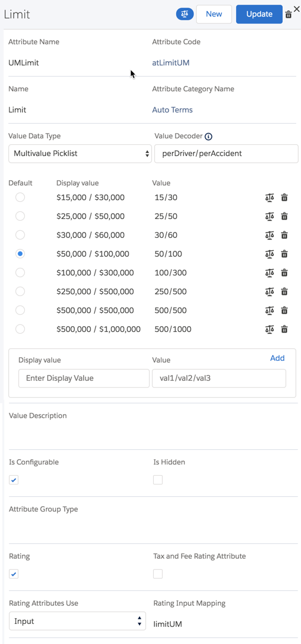This screenshot has height=644, width=301.
Task: Click the val1/val2/val3 value field
Action: [x=219, y=379]
